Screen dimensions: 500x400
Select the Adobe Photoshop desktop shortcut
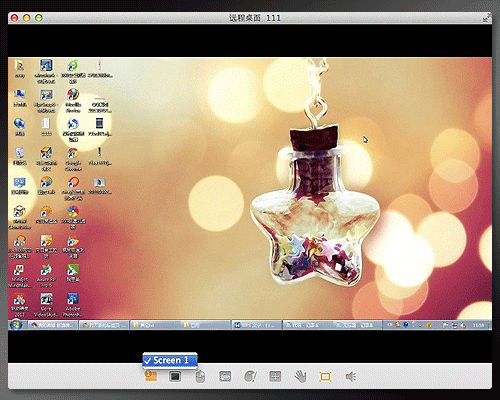click(x=73, y=305)
